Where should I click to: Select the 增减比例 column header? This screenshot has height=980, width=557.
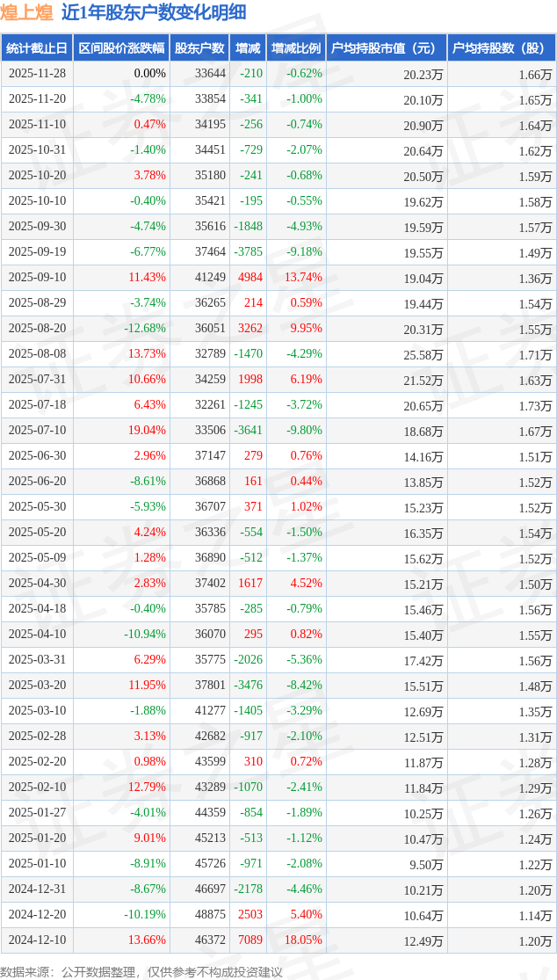pyautogui.click(x=296, y=48)
